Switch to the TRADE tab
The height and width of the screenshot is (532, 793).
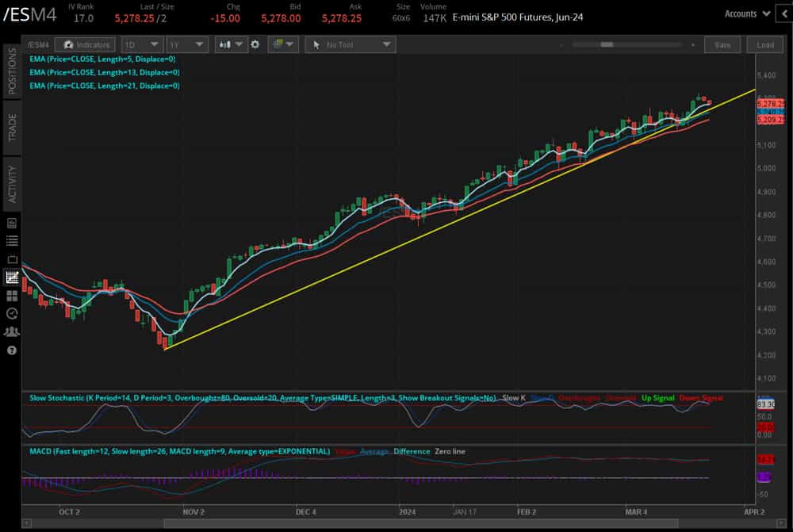point(11,128)
